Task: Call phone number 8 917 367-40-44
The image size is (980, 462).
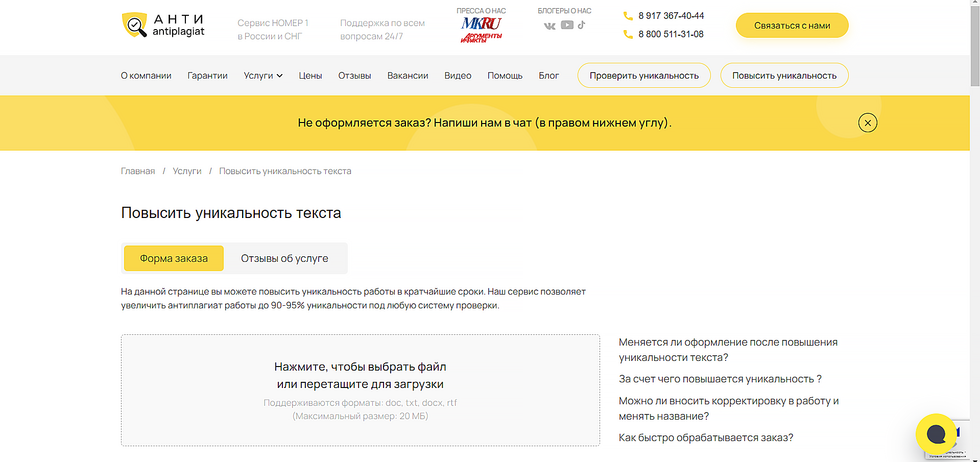Action: pyautogui.click(x=671, y=16)
